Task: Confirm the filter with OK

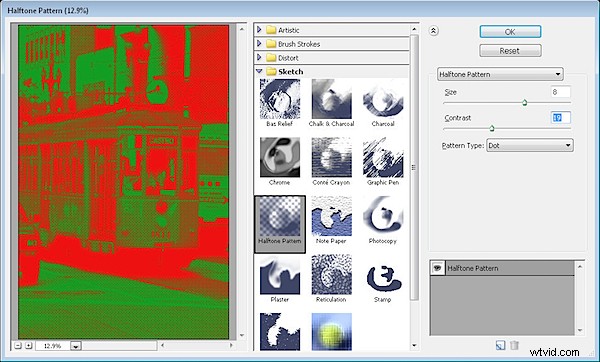Action: [510, 32]
